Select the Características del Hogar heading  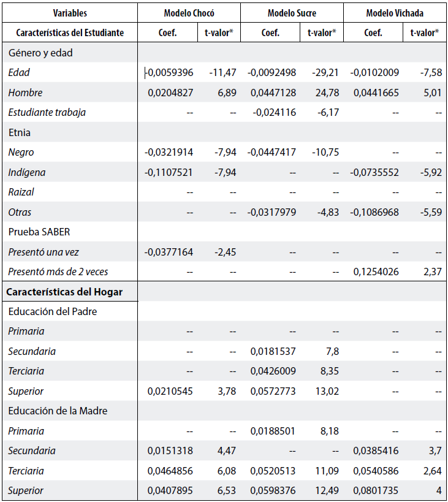pos(64,292)
